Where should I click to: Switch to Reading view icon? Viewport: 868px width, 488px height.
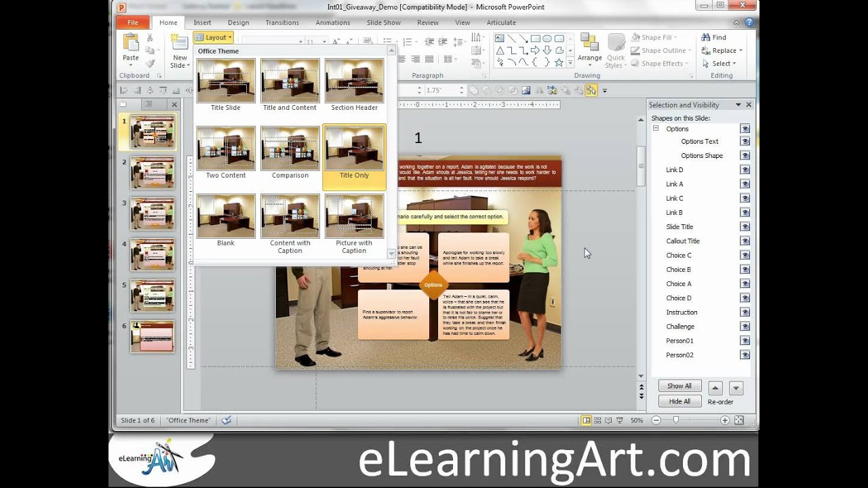click(x=608, y=420)
